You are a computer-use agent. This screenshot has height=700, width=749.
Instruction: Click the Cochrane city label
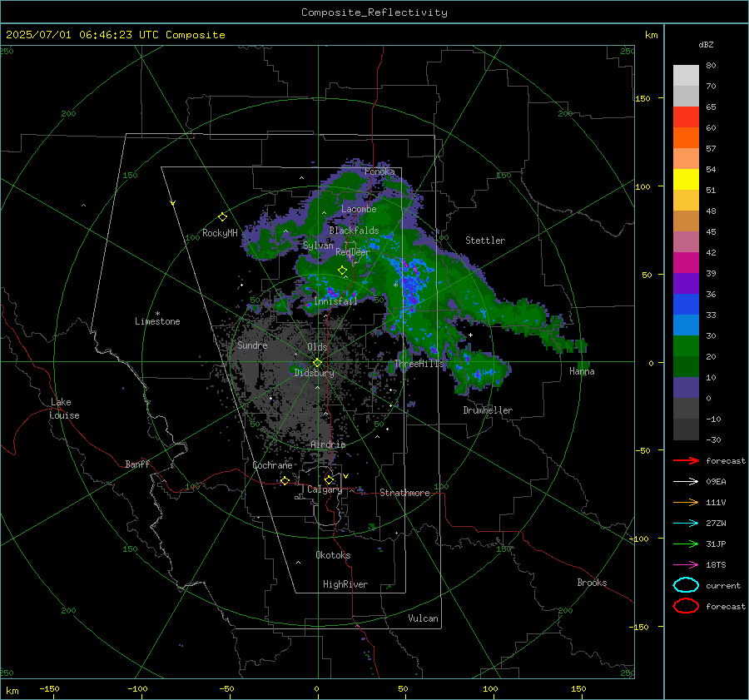click(x=272, y=465)
